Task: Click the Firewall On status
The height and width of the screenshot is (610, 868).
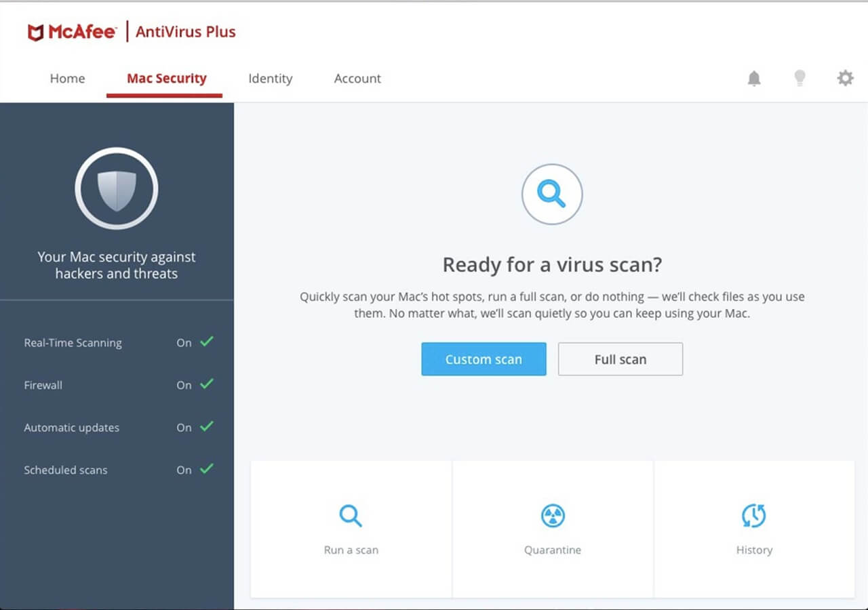Action: (x=184, y=385)
